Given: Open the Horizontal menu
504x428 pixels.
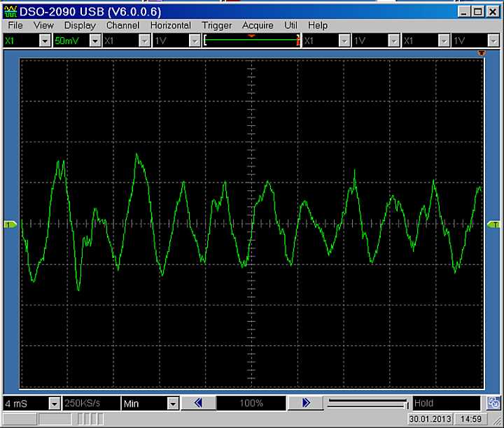Looking at the screenshot, I should point(170,25).
